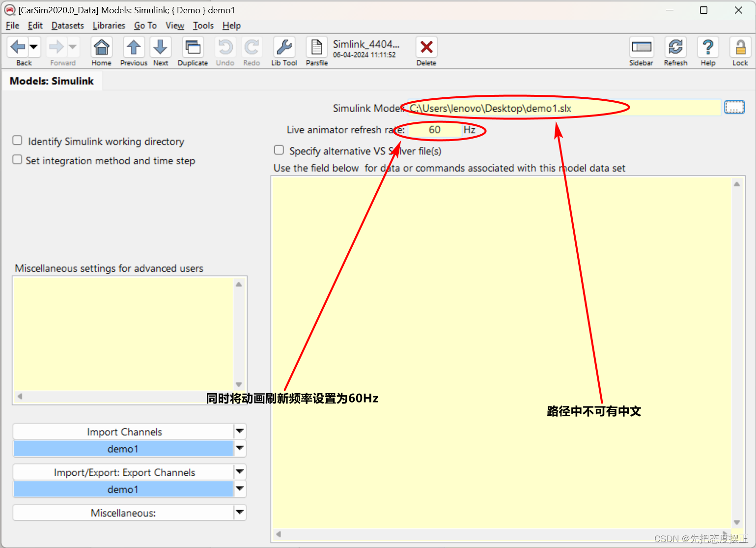Select Import/Export: Export Channels button
This screenshot has width=756, height=548.
[124, 472]
